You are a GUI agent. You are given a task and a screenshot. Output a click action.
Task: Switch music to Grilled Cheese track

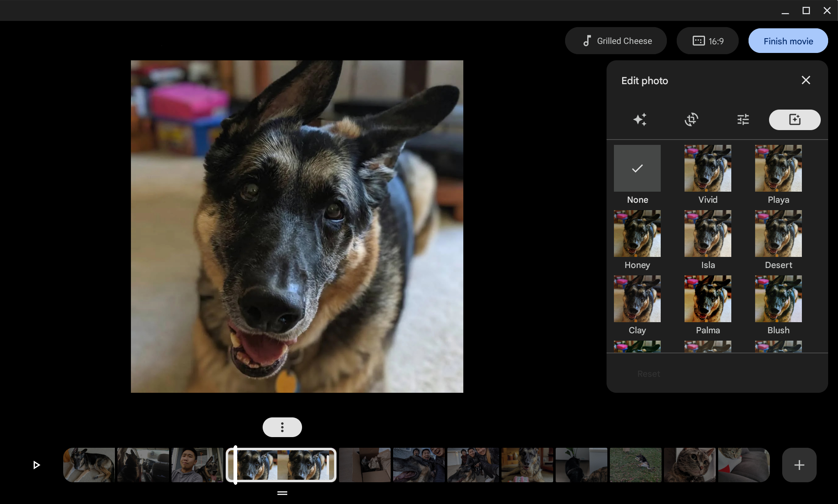tap(616, 40)
